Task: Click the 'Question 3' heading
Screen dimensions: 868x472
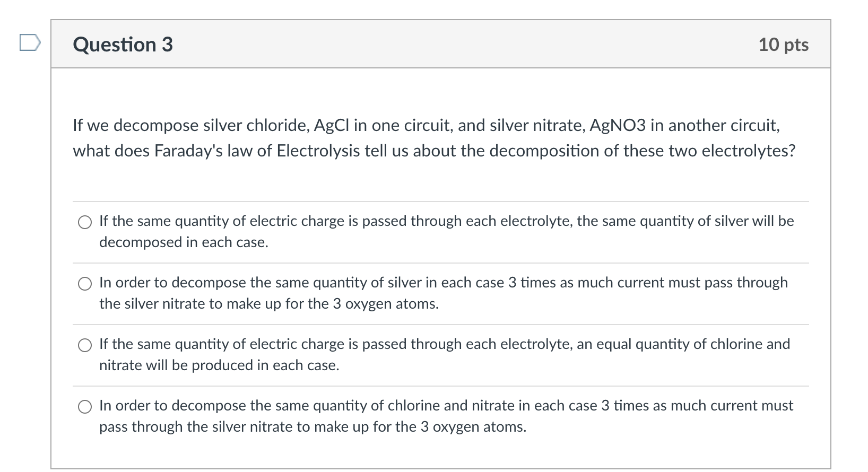Action: click(x=122, y=45)
